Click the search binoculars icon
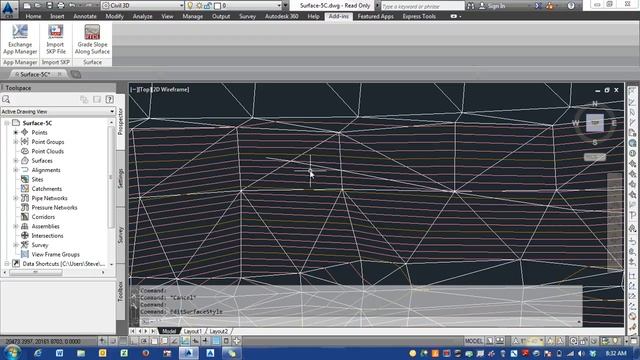This screenshot has width=640, height=360. tap(471, 6)
